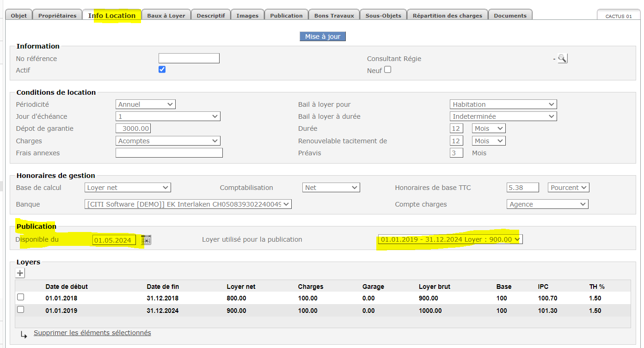Open the Durée unit dropdown Mois
Screen dimensions: 644x348
[489, 128]
